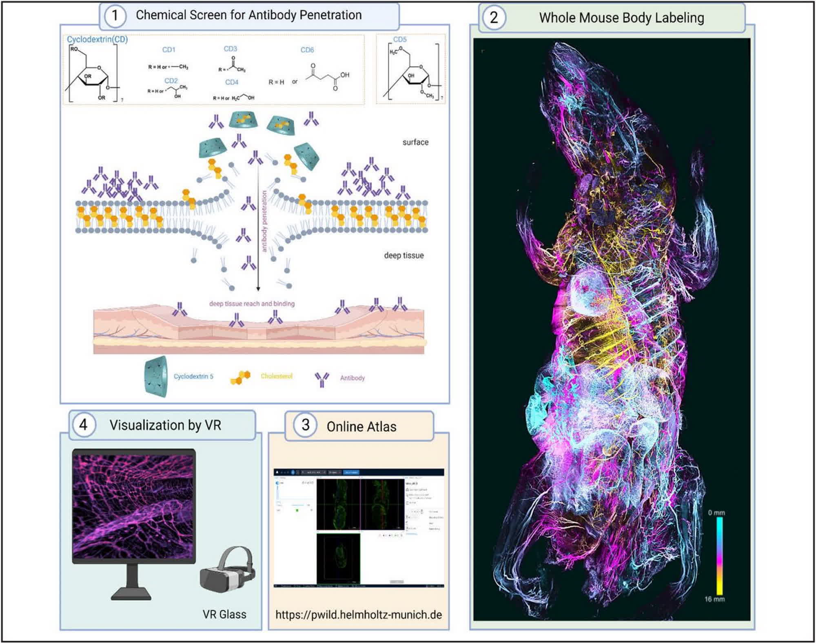
Task: Click the CD5 chemical structure box
Action: 410,69
